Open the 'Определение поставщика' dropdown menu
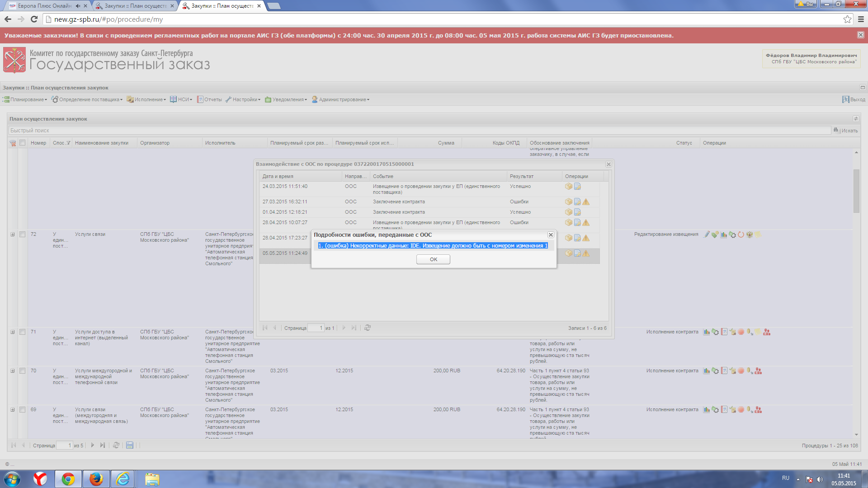868x488 pixels. click(87, 100)
